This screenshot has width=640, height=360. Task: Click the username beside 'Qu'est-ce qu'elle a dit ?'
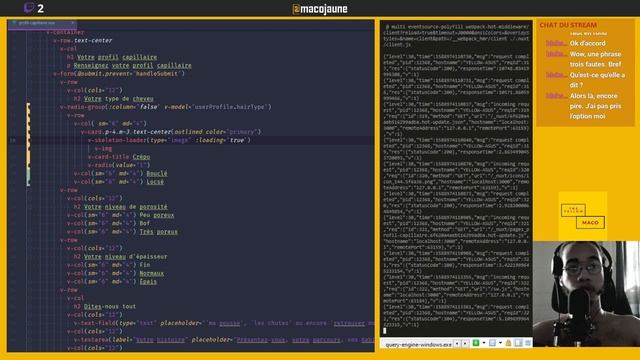coord(556,75)
